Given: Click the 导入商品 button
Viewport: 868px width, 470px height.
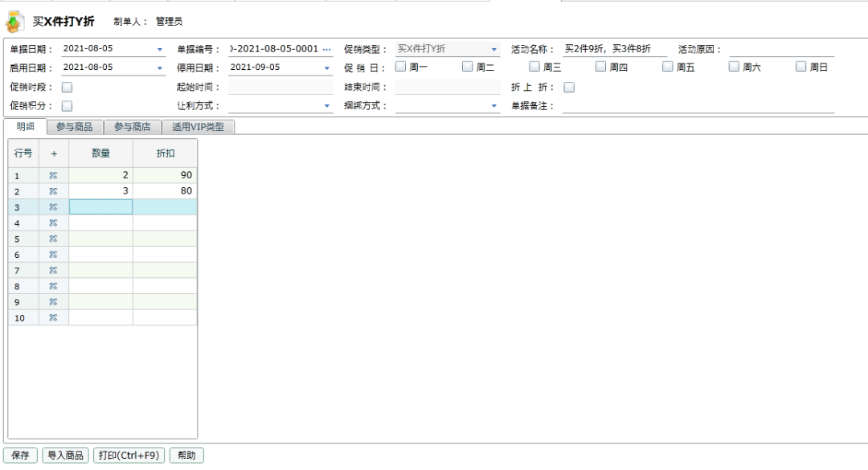Looking at the screenshot, I should pos(65,455).
